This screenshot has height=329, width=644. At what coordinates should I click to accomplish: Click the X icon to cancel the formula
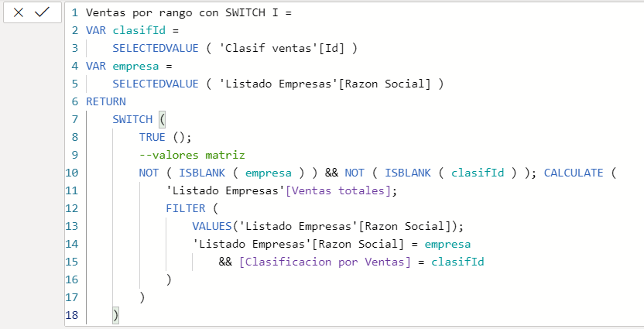[19, 12]
